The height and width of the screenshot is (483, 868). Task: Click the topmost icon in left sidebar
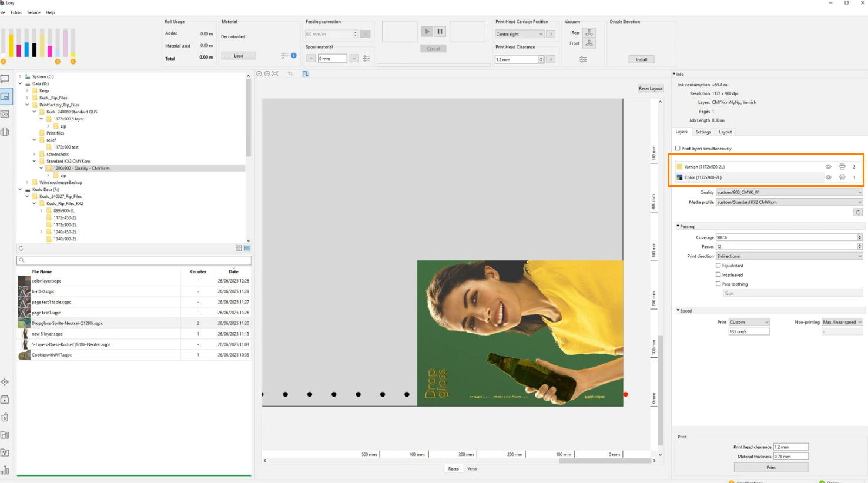[5, 79]
